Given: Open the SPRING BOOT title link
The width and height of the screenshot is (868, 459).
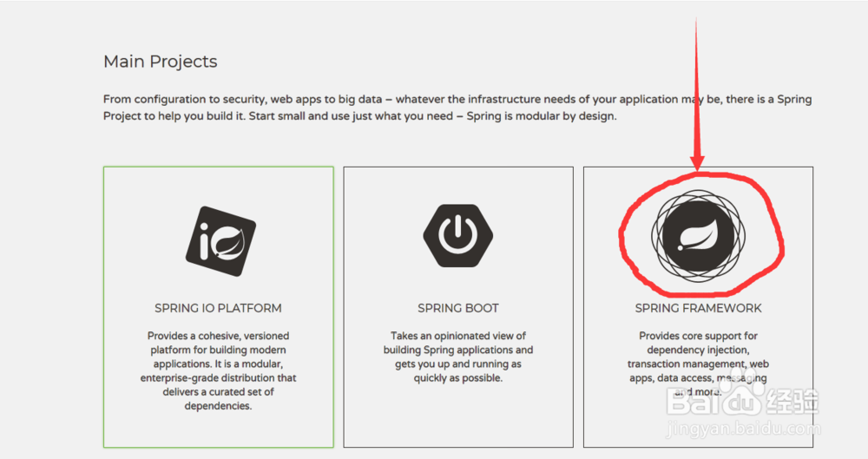Looking at the screenshot, I should point(457,308).
